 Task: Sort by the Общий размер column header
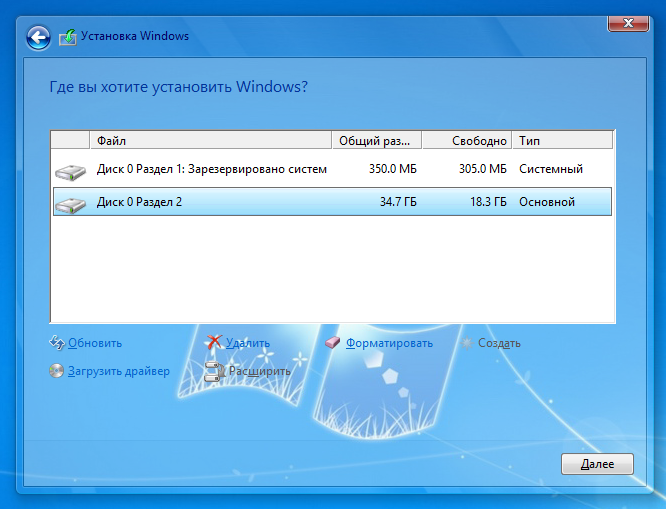(376, 140)
